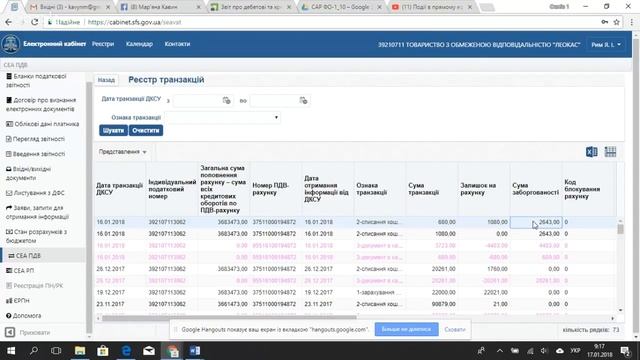
Task: Open Реєстри in the top menu
Action: point(103,44)
